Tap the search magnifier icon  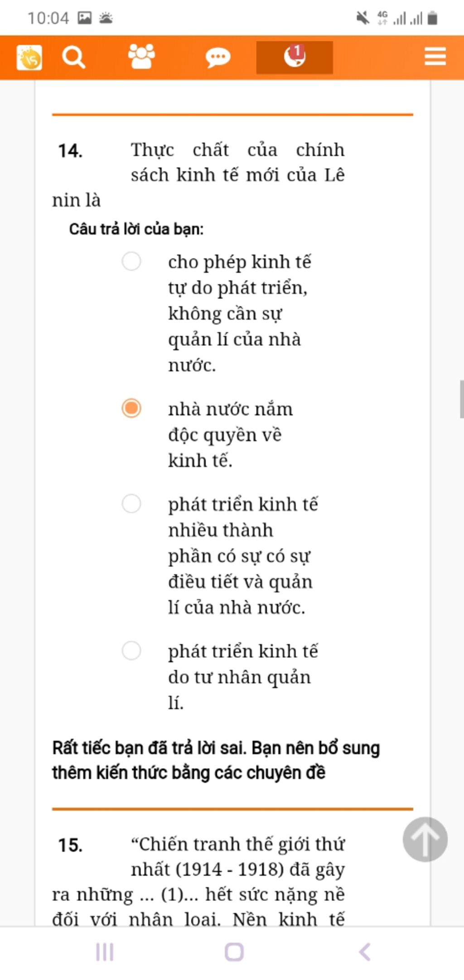coord(73,58)
